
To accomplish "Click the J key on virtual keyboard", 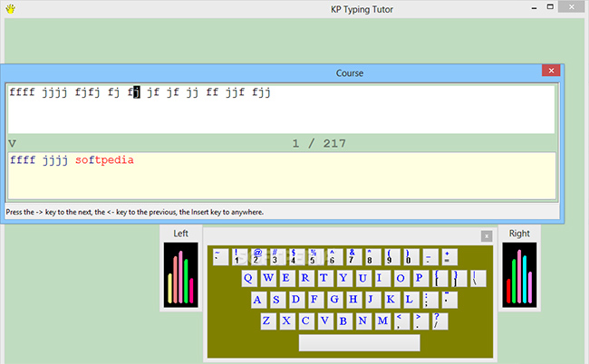I will (x=372, y=300).
